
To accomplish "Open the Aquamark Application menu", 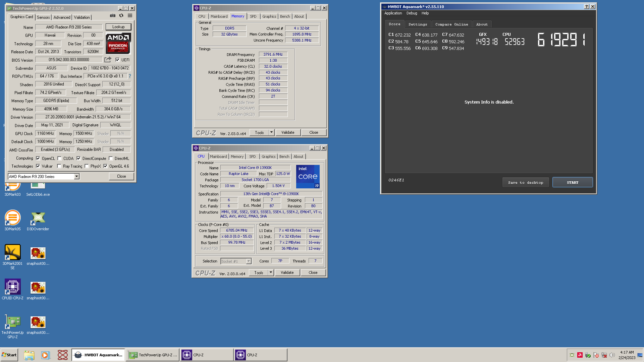I will point(393,13).
